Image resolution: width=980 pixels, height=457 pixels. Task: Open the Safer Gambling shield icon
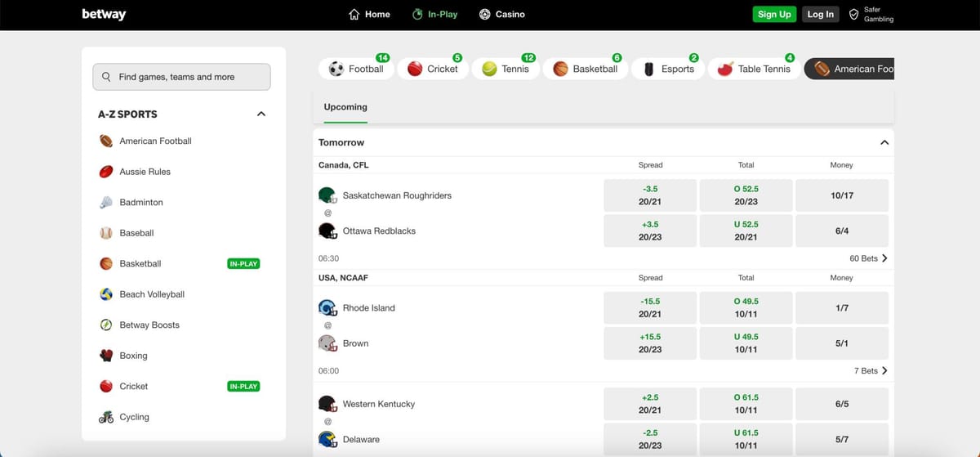[853, 15]
